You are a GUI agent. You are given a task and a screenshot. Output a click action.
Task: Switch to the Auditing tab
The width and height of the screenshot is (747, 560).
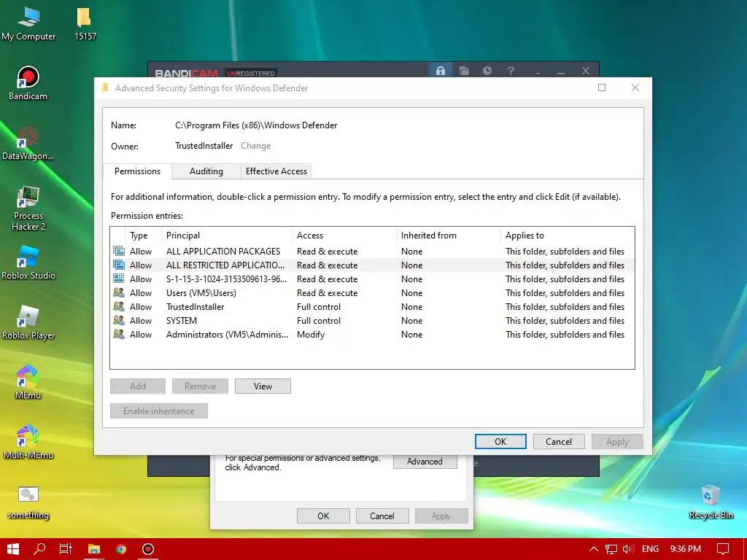point(206,171)
